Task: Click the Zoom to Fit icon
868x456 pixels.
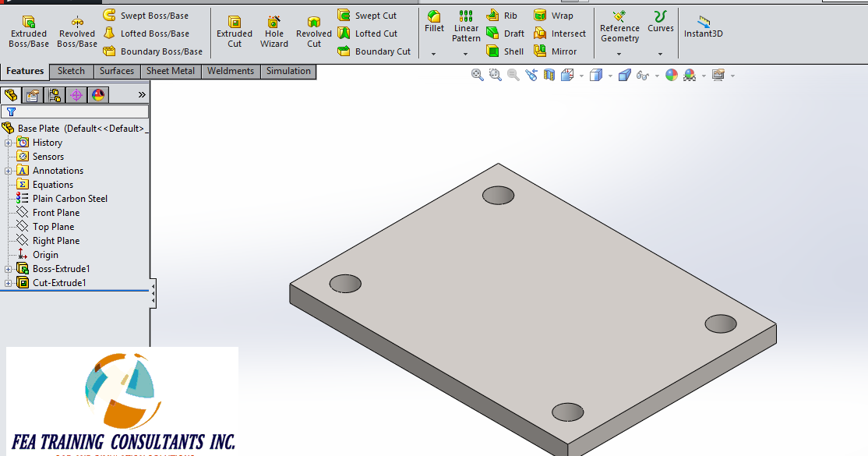Action: coord(477,75)
